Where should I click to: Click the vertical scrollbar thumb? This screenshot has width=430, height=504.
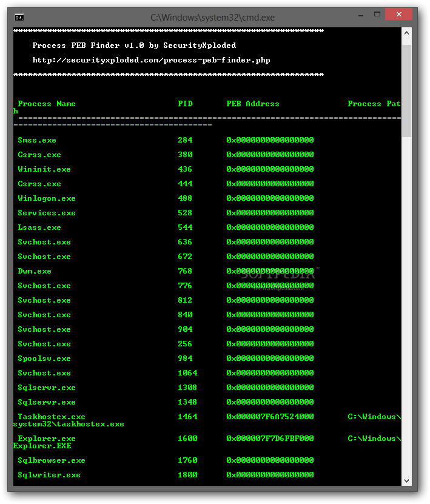click(x=406, y=91)
